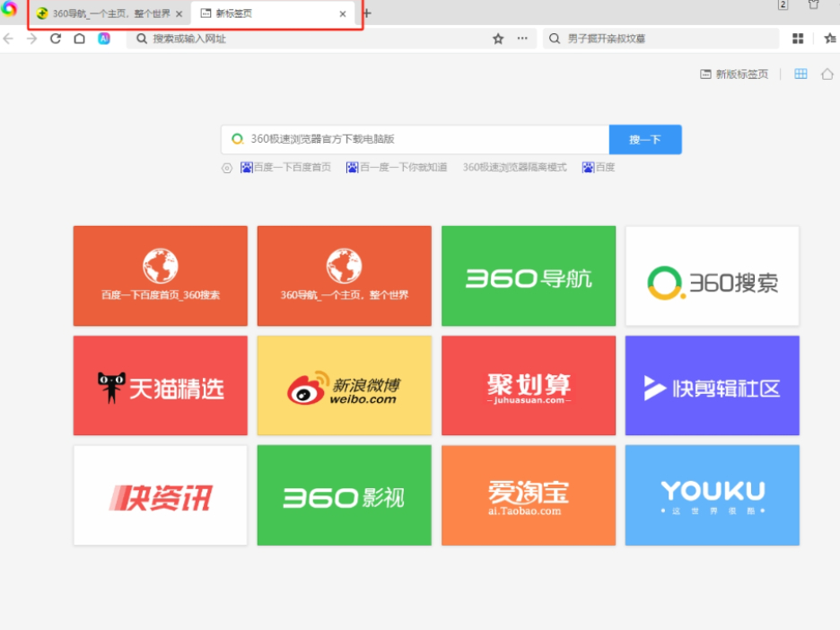840x630 pixels.
Task: Open the three-dot menu in address bar
Action: (x=522, y=39)
